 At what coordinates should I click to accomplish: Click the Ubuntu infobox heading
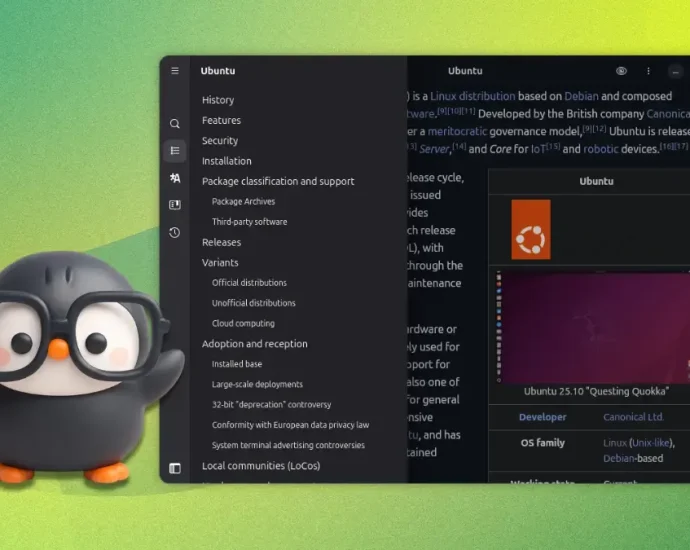coord(596,181)
